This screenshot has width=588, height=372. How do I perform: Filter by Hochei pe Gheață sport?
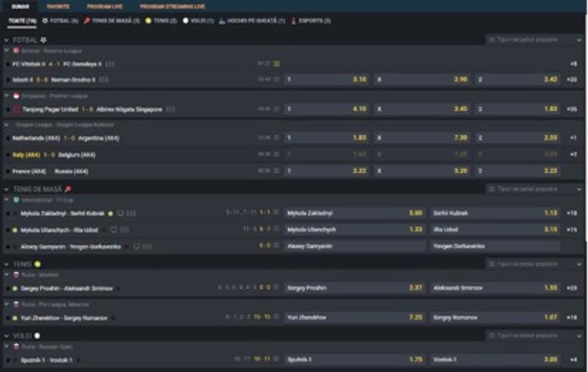[252, 21]
